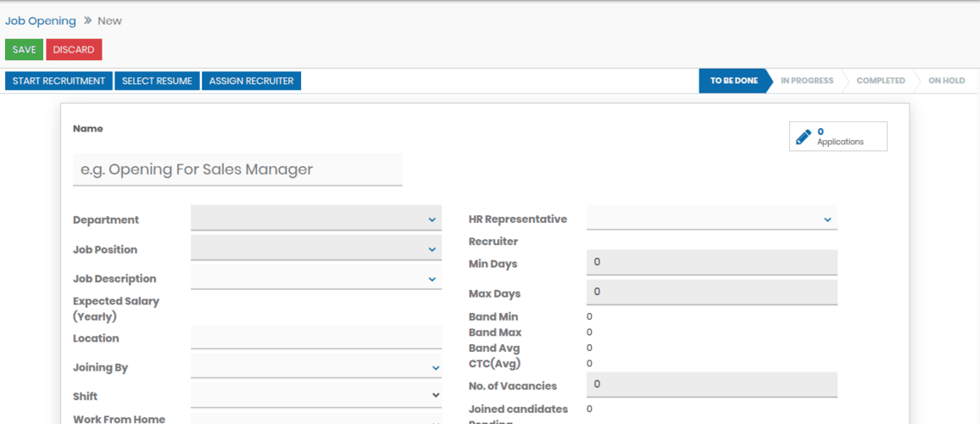The height and width of the screenshot is (424, 980).
Task: Open the Department dropdown
Action: click(315, 219)
